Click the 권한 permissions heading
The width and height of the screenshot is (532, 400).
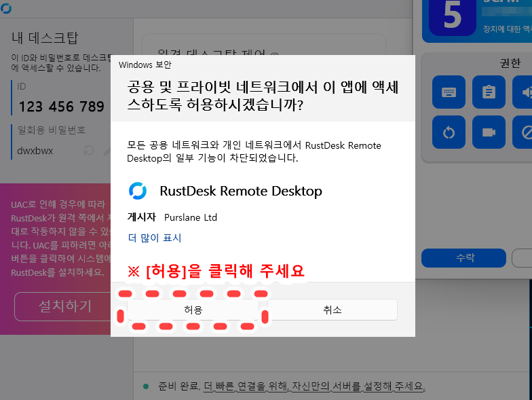coord(510,63)
